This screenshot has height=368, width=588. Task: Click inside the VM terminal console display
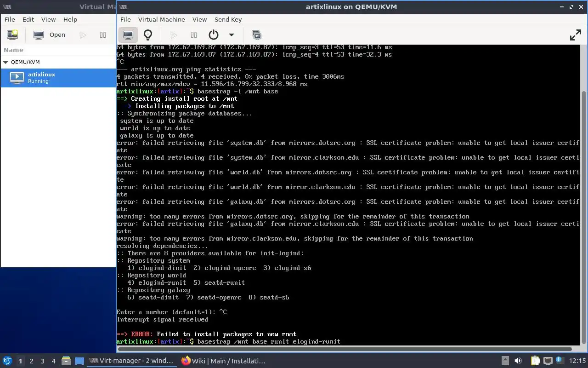click(x=348, y=195)
